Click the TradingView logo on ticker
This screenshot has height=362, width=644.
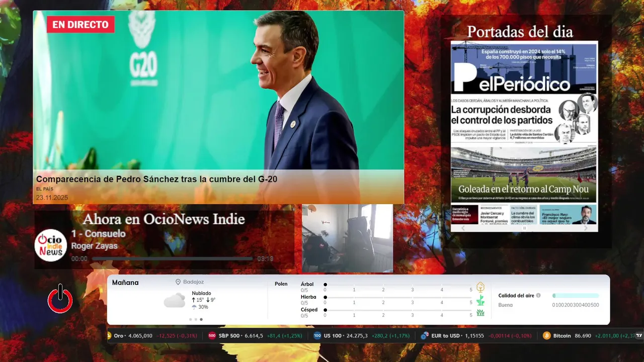click(639, 336)
